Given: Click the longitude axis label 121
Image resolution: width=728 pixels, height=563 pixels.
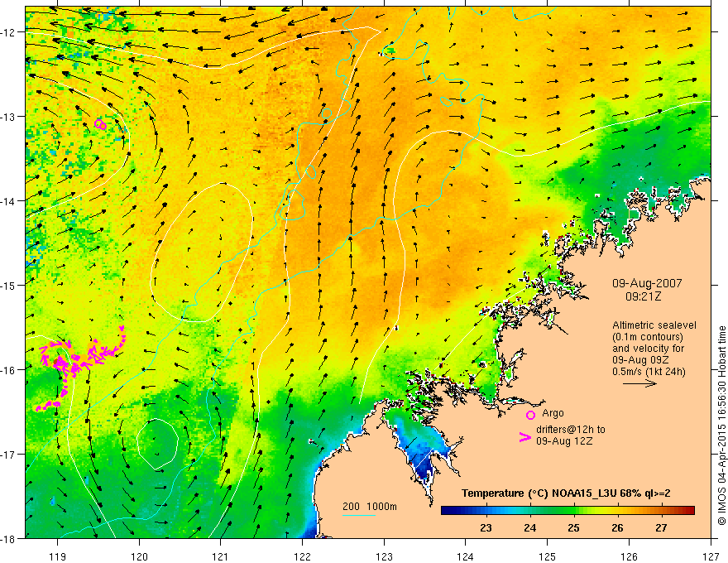Looking at the screenshot, I should [x=220, y=556].
